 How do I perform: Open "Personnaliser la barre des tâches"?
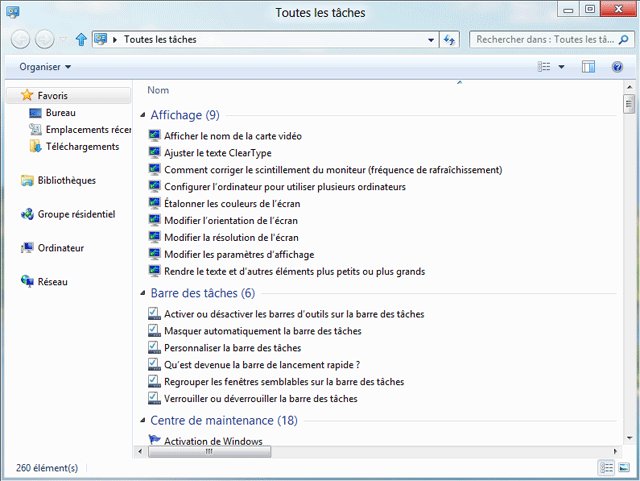pos(232,348)
